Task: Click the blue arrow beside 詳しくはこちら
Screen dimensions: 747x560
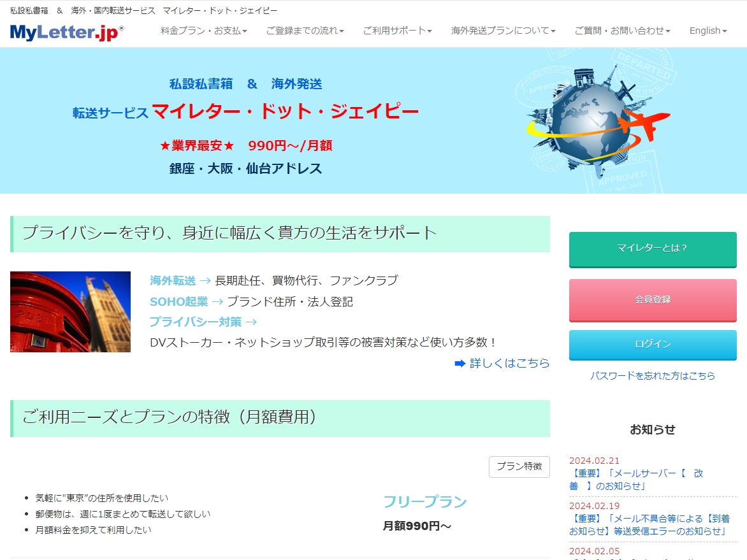Action: point(460,363)
